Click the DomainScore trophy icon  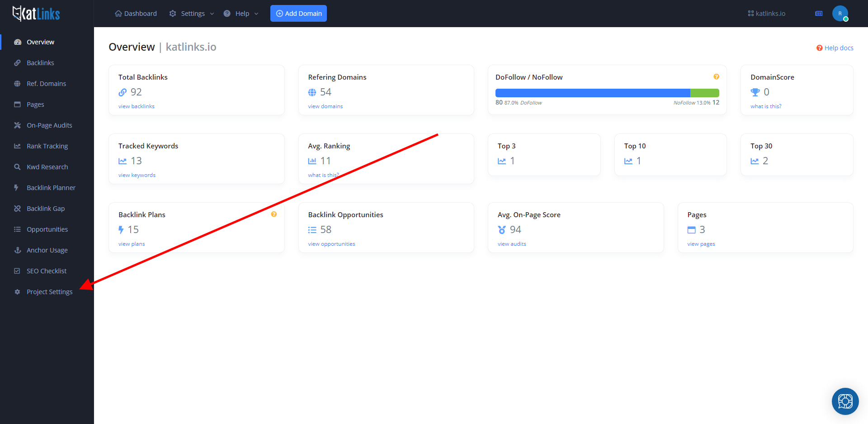pyautogui.click(x=755, y=92)
